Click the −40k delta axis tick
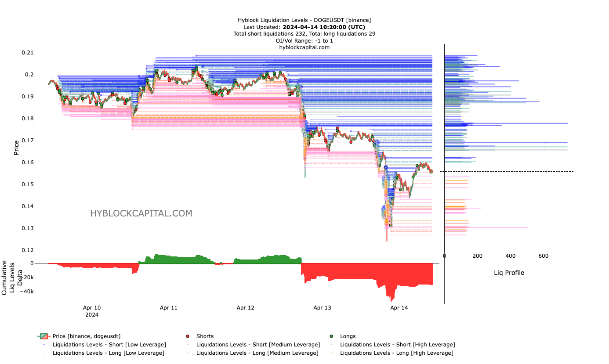The image size is (609, 364). point(27,292)
